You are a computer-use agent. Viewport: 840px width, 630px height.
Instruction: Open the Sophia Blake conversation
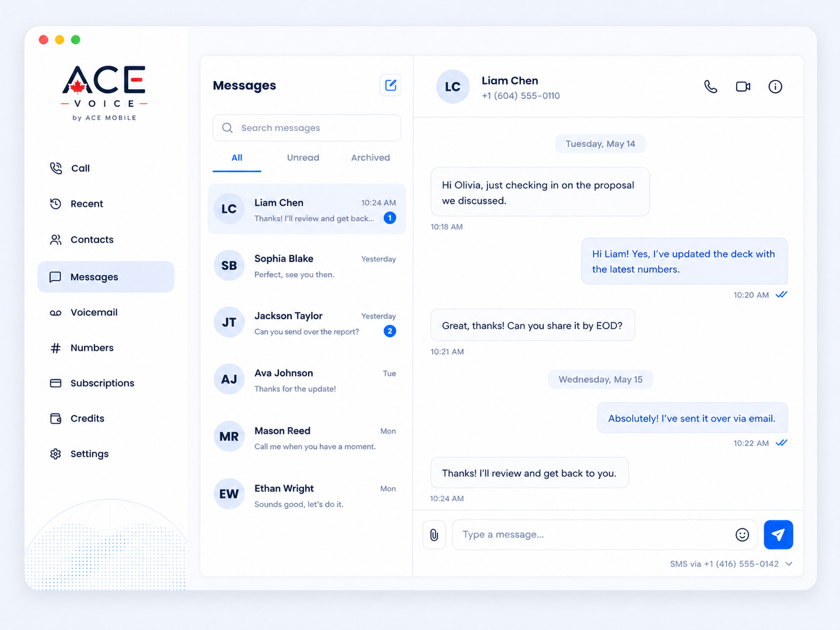(x=307, y=266)
